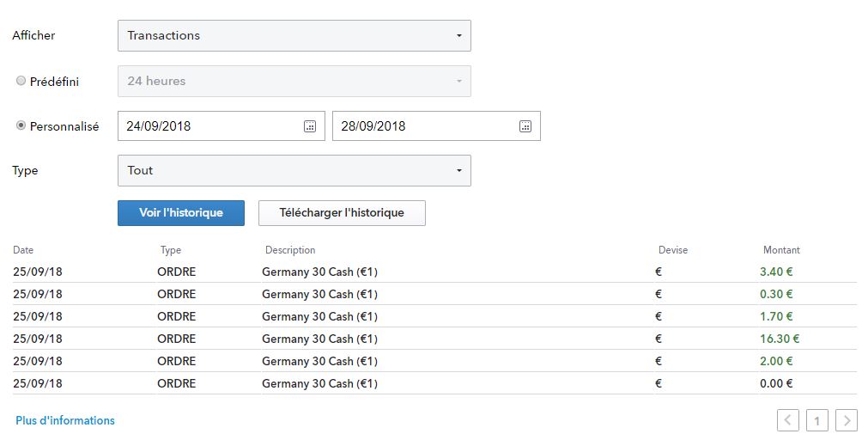
Task: Expand the Afficher Transactions dropdown
Action: coord(294,35)
